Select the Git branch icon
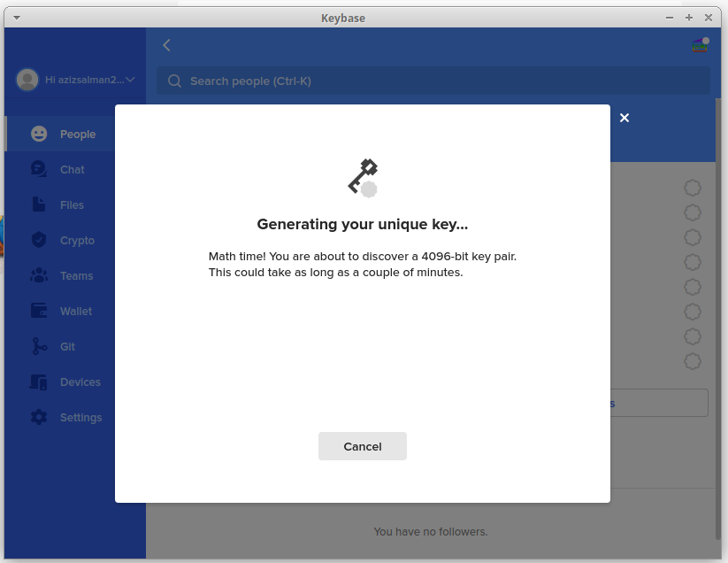This screenshot has width=728, height=563. click(x=39, y=346)
